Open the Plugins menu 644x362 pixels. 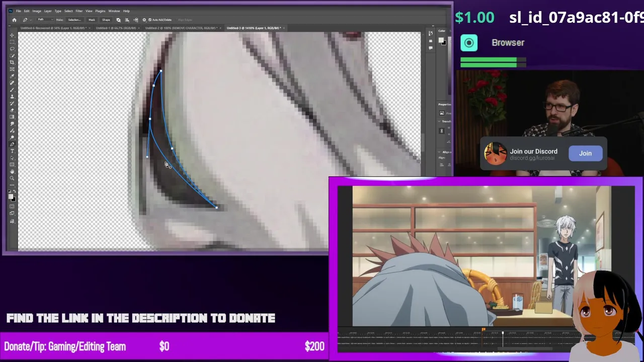(x=100, y=11)
